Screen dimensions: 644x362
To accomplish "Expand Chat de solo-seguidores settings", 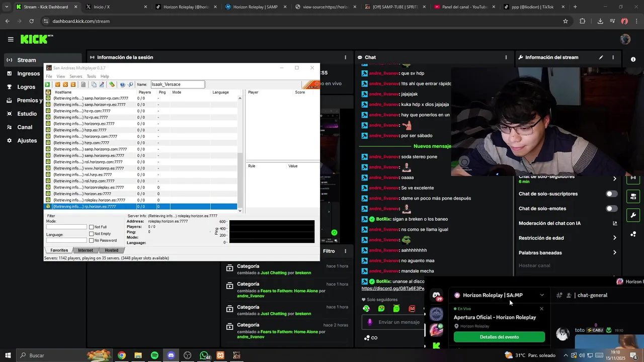I will click(614, 178).
